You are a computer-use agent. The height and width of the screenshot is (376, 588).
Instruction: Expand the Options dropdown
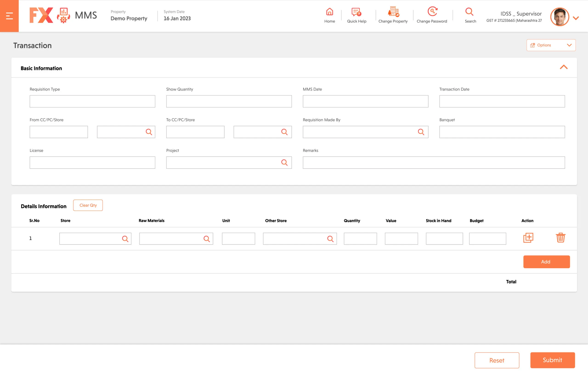[x=551, y=45]
